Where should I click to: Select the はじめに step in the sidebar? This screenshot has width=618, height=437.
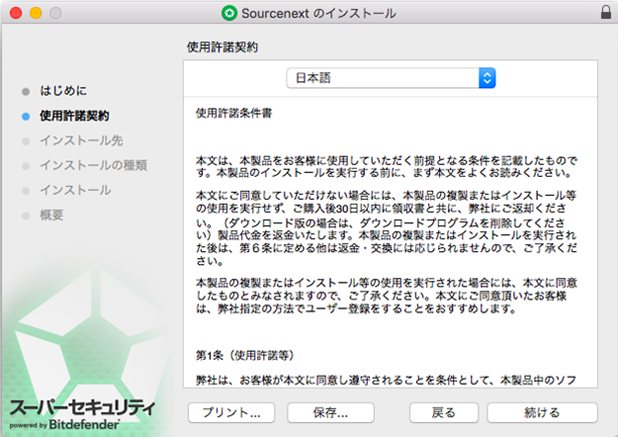(63, 91)
